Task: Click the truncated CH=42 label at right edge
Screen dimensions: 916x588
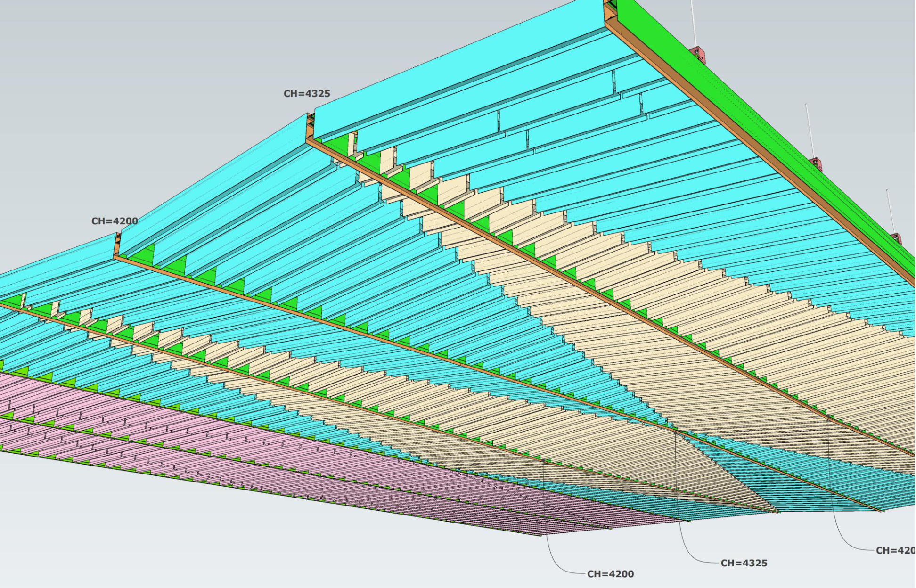Action: click(895, 550)
